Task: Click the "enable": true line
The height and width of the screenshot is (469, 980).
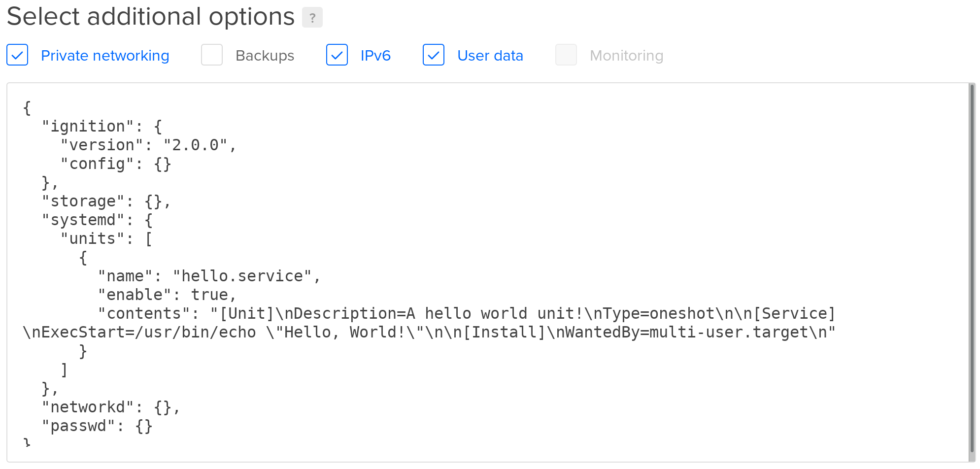Action: [x=167, y=295]
